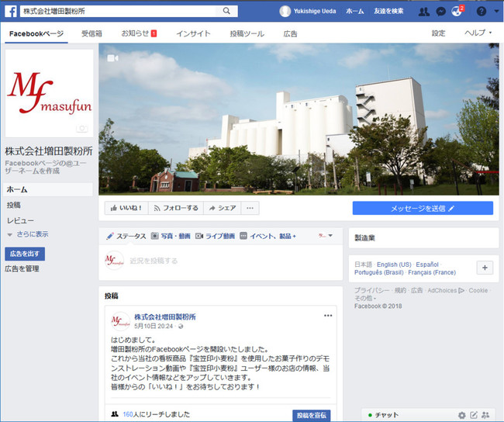Select ライブ動画 composer option
Image resolution: width=504 pixels, height=422 pixels.
click(x=215, y=236)
